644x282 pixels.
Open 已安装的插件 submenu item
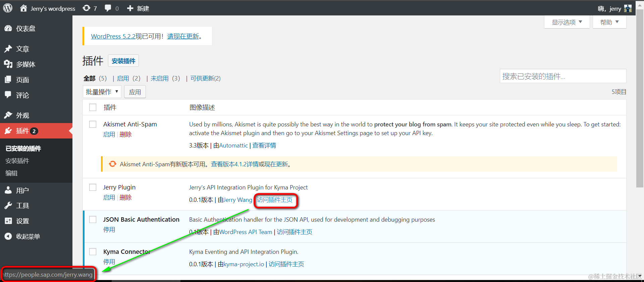tap(23, 149)
